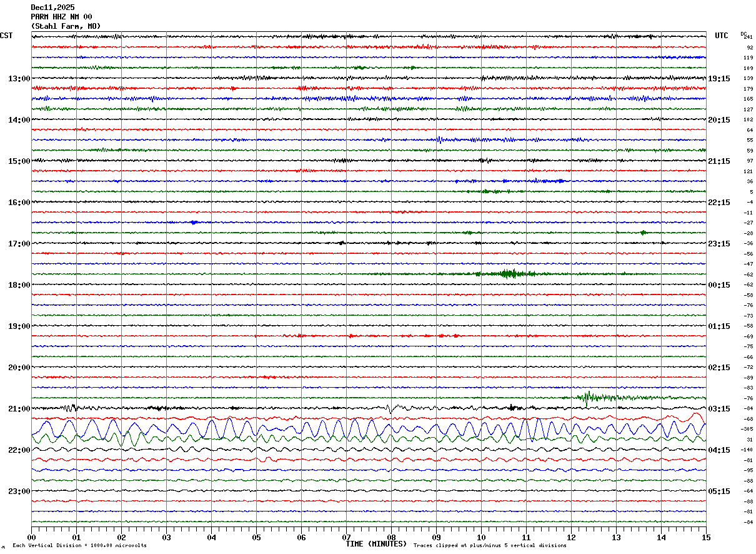Select minute 15 on the time axis
This screenshot has height=554, width=756.
pos(705,537)
